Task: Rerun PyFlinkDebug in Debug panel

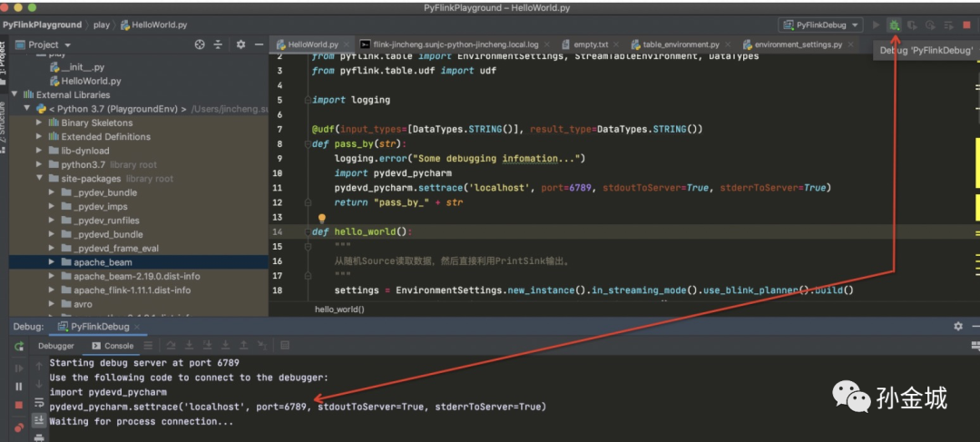Action: [19, 346]
